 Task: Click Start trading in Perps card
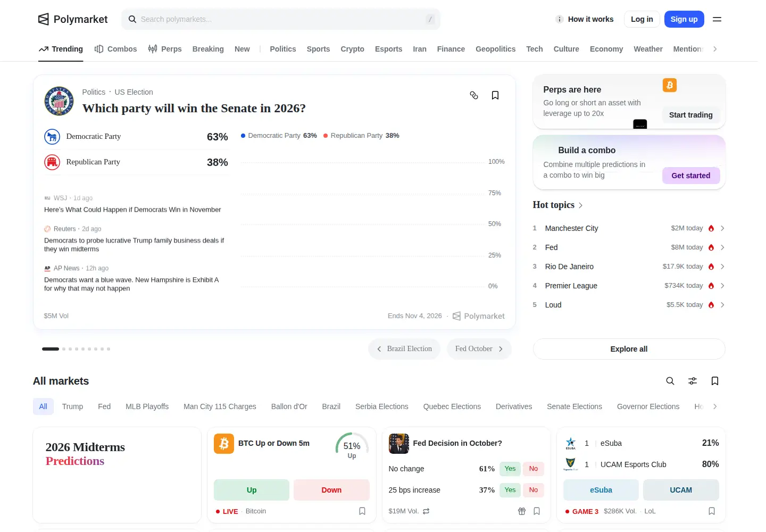[690, 115]
